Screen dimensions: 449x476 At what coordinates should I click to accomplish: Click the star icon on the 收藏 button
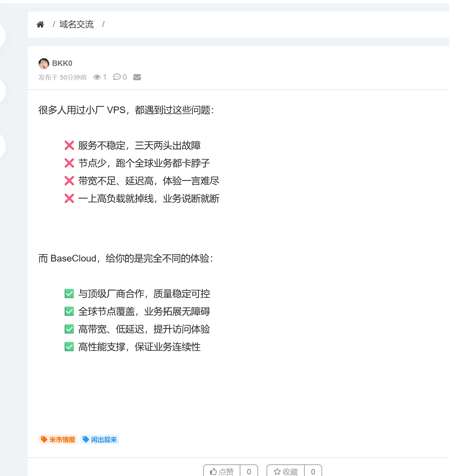[277, 472]
